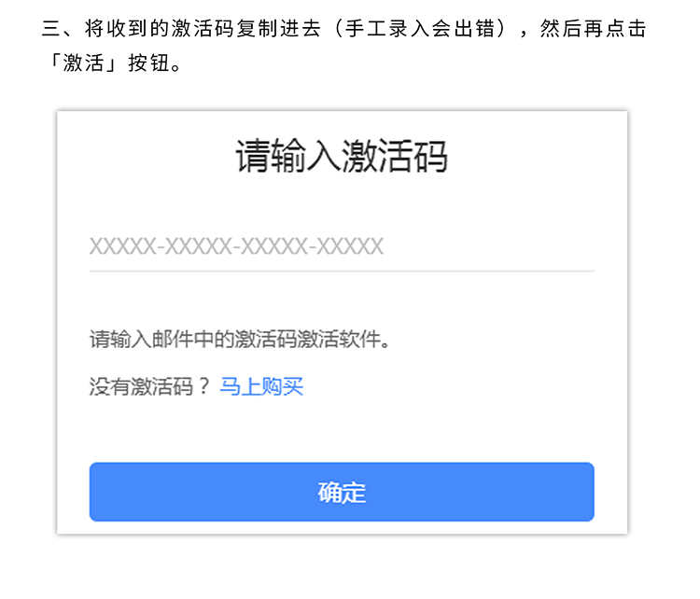Viewport: 700px width, 599px height.
Task: Click the blank area above the 确定 button
Action: point(342,431)
